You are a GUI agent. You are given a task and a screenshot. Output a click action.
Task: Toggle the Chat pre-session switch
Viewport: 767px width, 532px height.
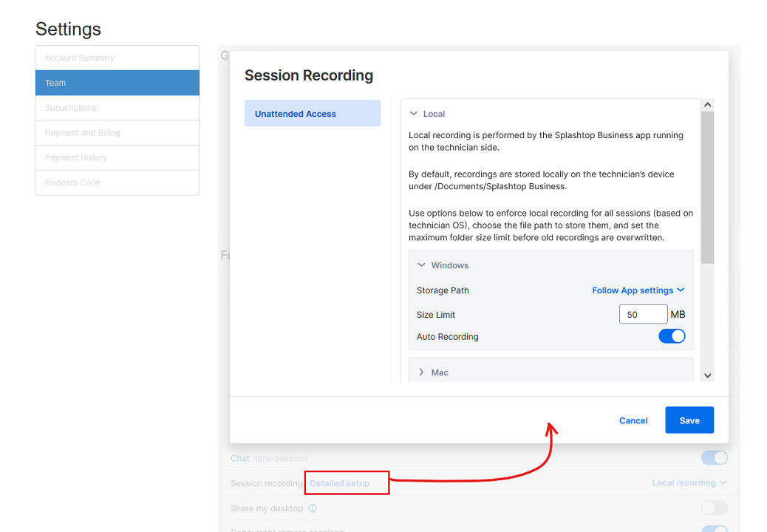(714, 458)
